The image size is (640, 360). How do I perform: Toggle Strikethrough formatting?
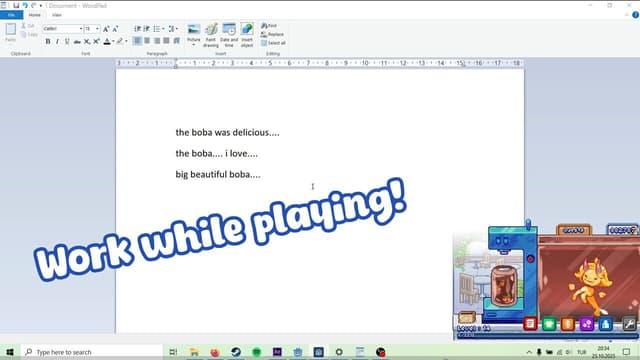(x=77, y=41)
